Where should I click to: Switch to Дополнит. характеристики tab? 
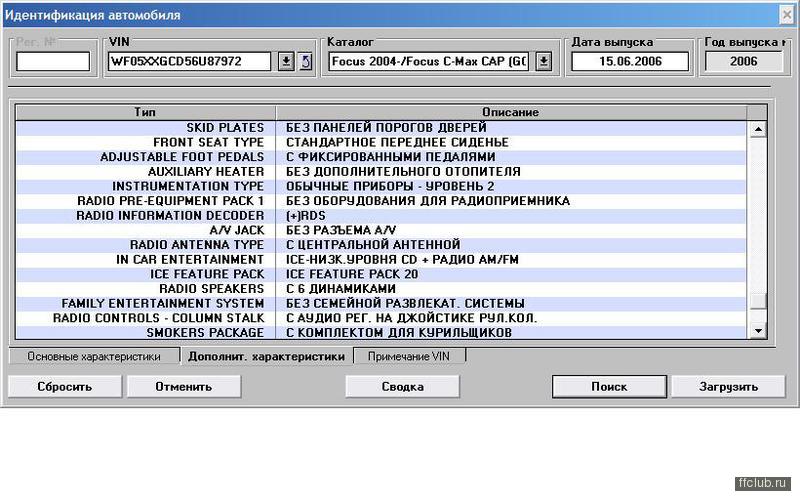point(266,357)
